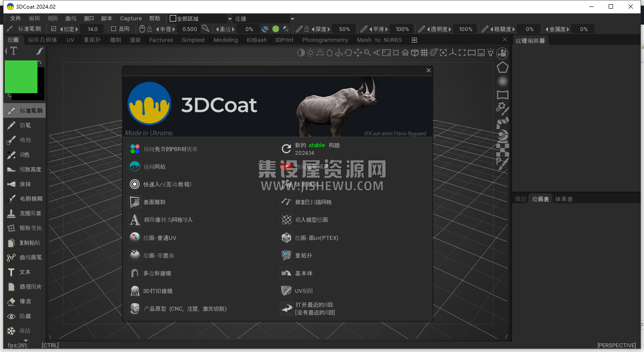Open the 窗口 menu
Viewport: 644px width, 352px height.
click(x=89, y=19)
